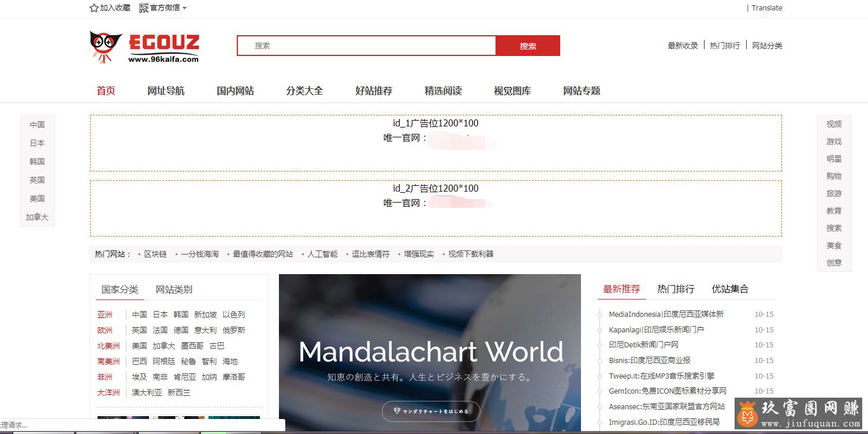Image resolution: width=868 pixels, height=434 pixels.
Task: Click the Mandalachart World banner image
Action: 430,351
